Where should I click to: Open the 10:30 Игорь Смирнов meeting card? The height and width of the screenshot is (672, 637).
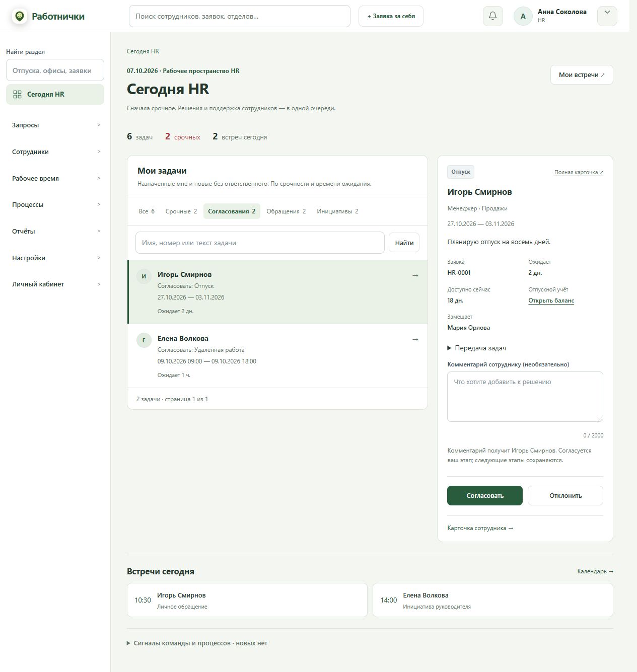(247, 600)
